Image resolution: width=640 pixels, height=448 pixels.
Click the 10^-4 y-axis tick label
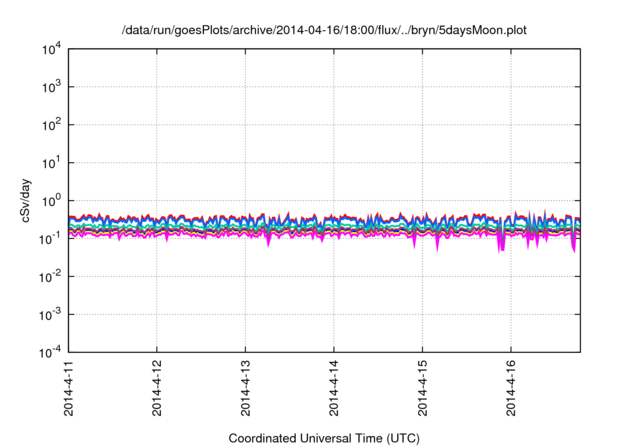point(51,353)
